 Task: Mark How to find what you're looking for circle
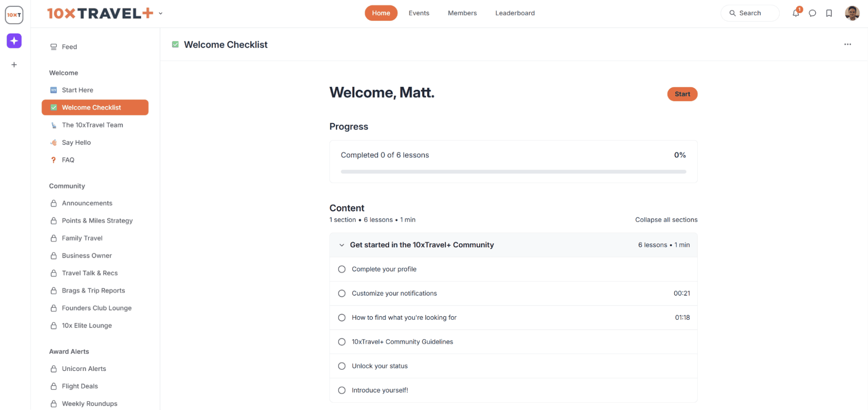pos(342,318)
